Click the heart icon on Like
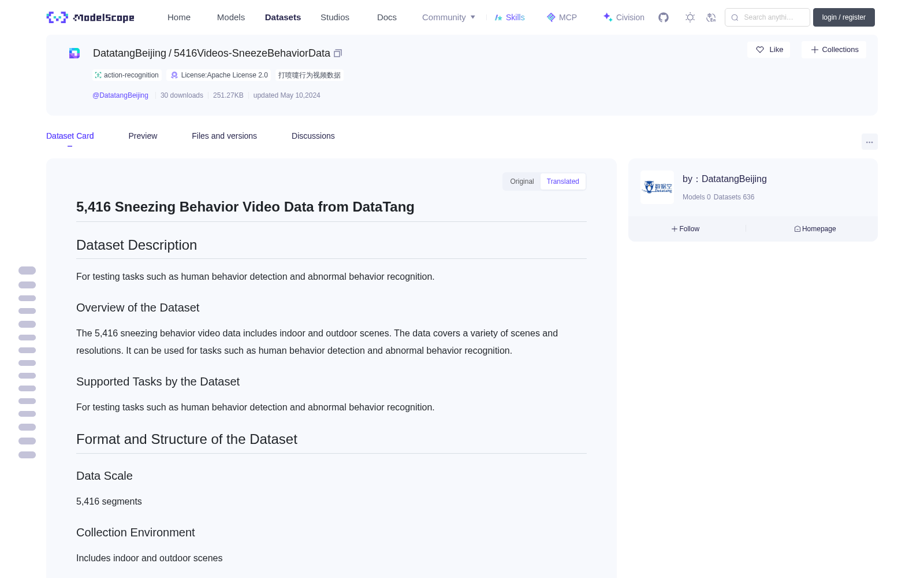This screenshot has width=924, height=578. (760, 50)
